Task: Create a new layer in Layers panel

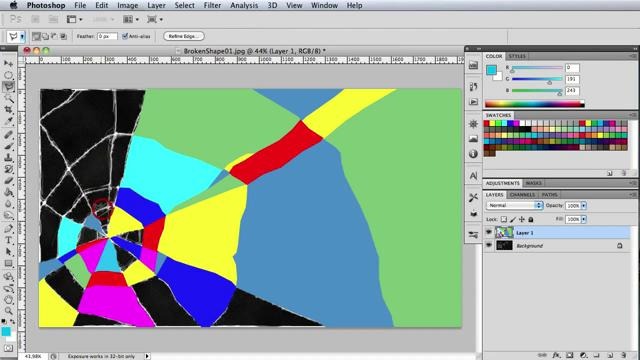Action: coord(611,356)
